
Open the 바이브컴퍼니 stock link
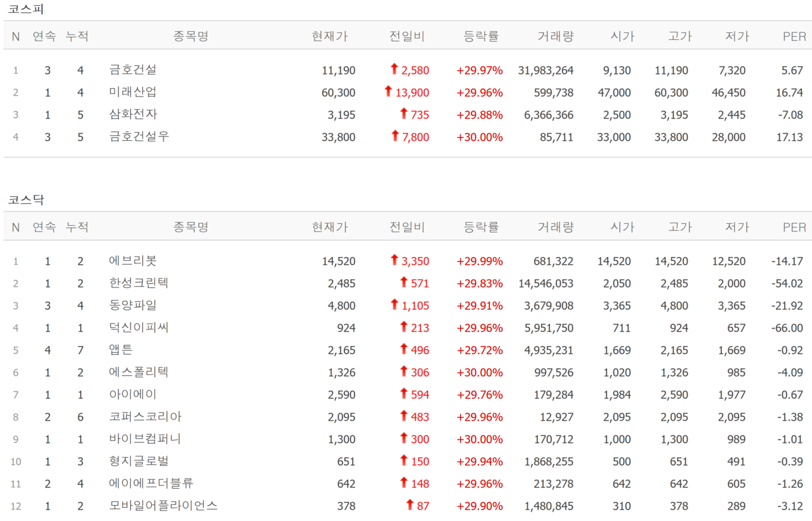point(145,439)
